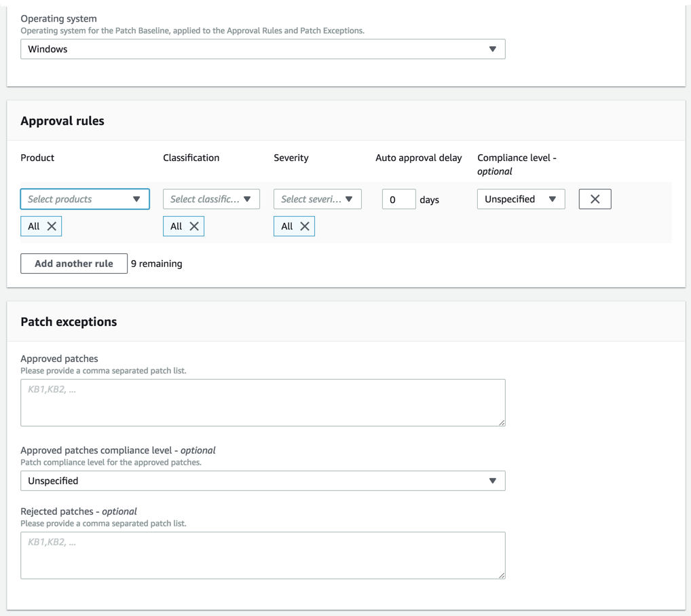Click the Patch exceptions section header
Image resolution: width=691 pixels, height=616 pixels.
pyautogui.click(x=68, y=321)
